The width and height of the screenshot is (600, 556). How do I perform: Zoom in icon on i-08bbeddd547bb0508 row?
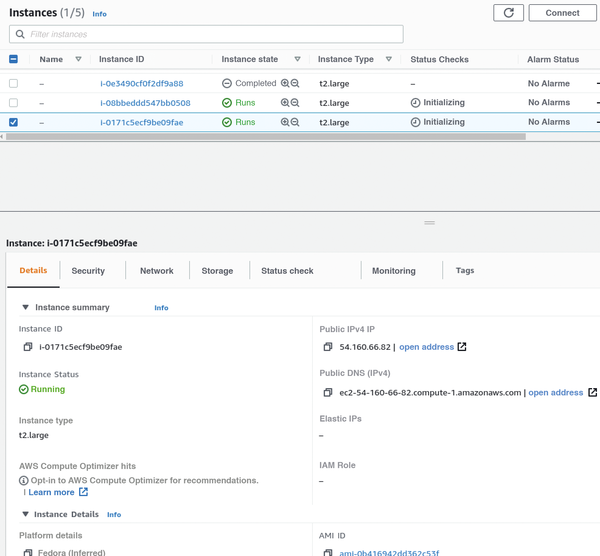285,103
